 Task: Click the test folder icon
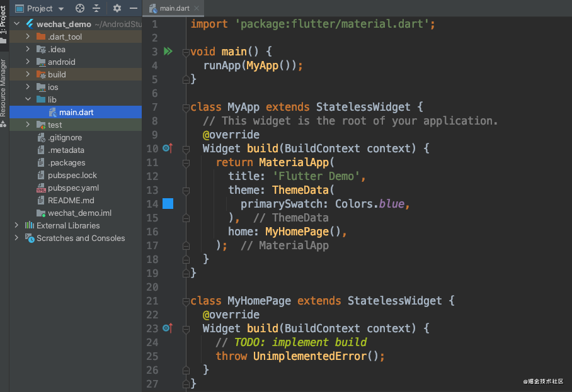click(x=41, y=125)
